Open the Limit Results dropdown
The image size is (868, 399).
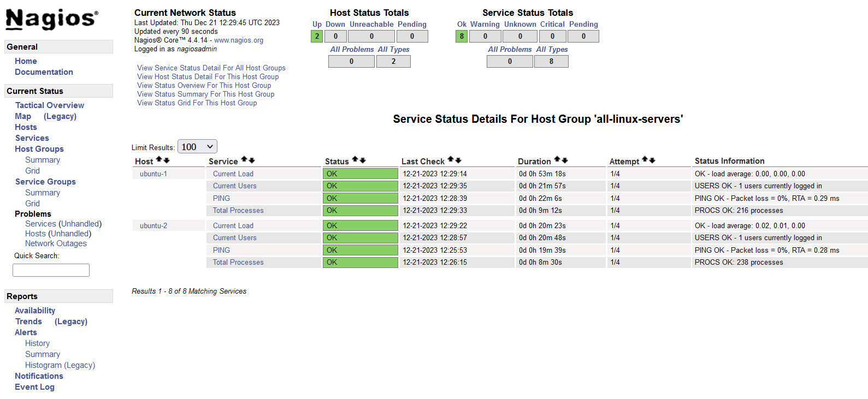[197, 147]
